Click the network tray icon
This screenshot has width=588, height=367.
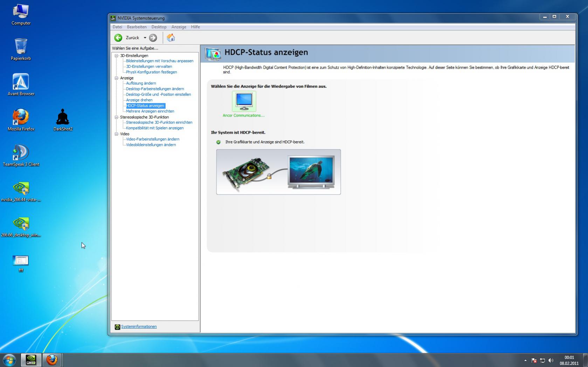[x=542, y=360]
